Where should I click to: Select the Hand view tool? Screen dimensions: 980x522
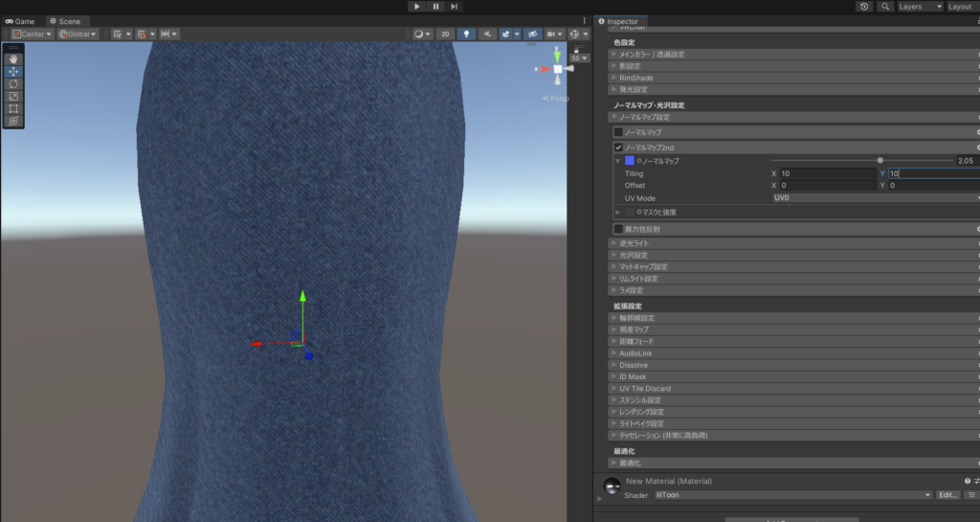(x=13, y=58)
